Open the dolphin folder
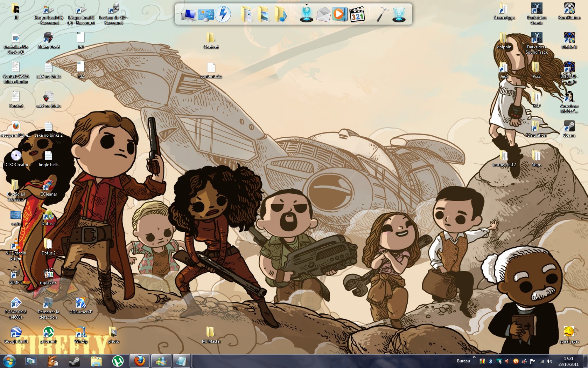The image size is (588, 368). (x=504, y=40)
